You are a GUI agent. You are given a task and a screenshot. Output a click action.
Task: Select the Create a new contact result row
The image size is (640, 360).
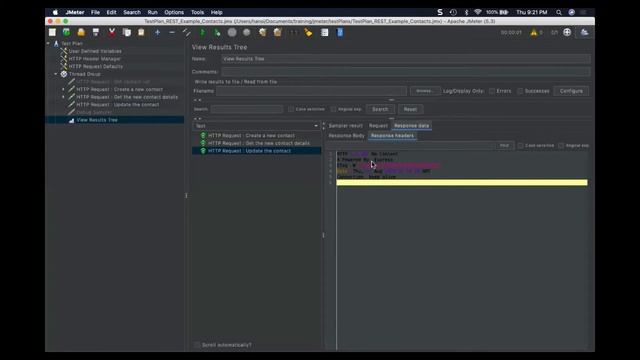pyautogui.click(x=256, y=136)
